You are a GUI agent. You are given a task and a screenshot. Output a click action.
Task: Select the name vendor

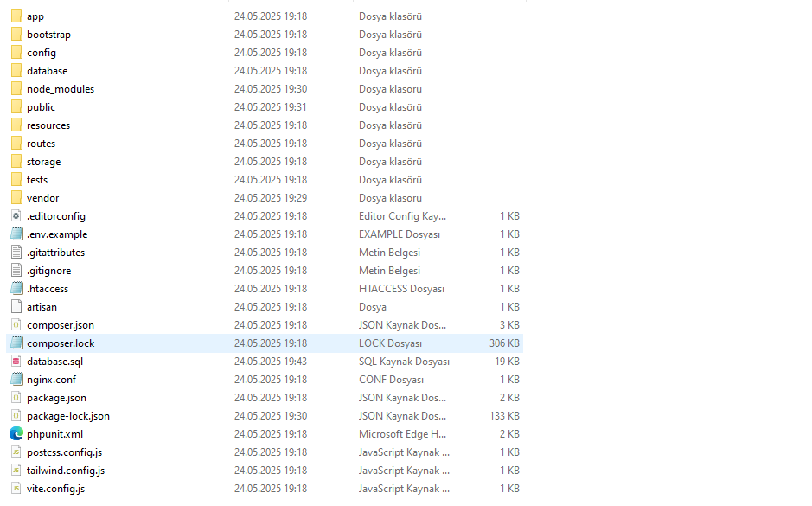(x=43, y=198)
